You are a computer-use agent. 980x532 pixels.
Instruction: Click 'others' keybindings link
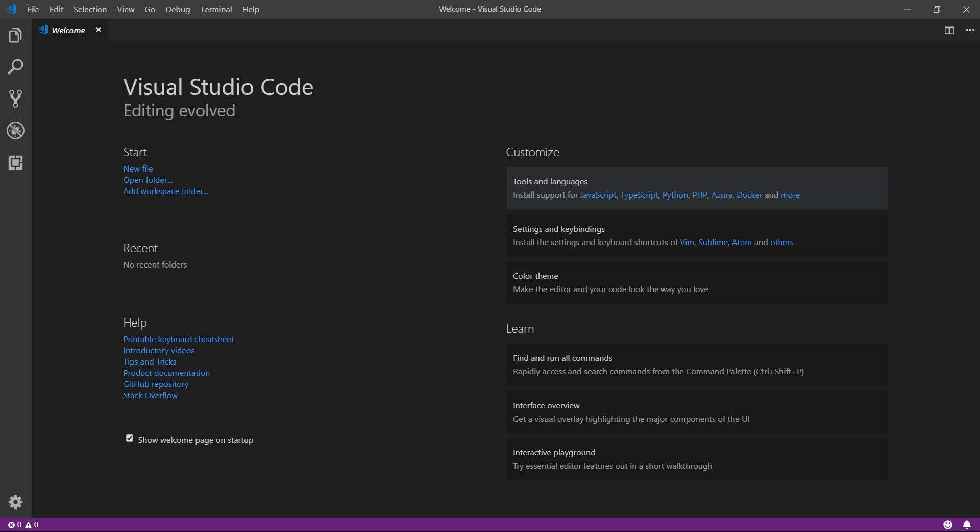(782, 242)
